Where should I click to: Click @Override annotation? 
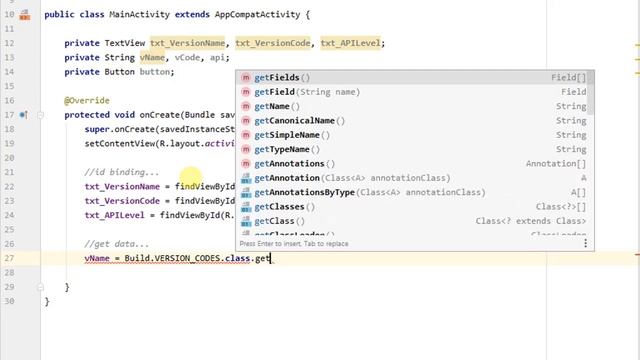[x=87, y=100]
